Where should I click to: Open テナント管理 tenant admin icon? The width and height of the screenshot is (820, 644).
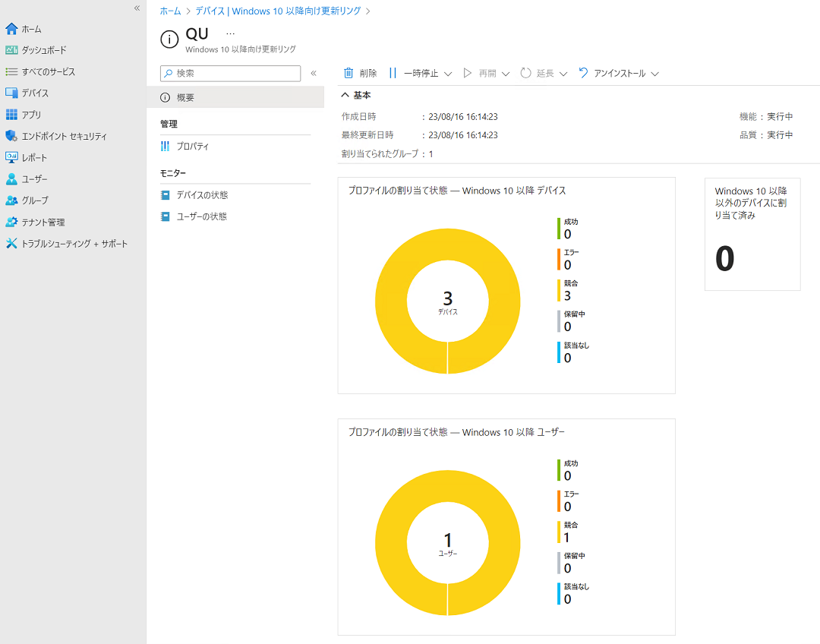[x=11, y=222]
